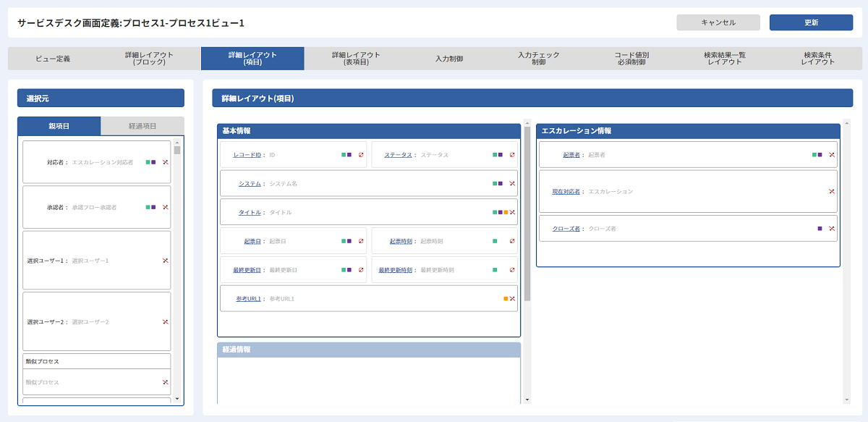The image size is (868, 422).
Task: Click the 最終更新時刻 label link
Action: pyautogui.click(x=395, y=270)
